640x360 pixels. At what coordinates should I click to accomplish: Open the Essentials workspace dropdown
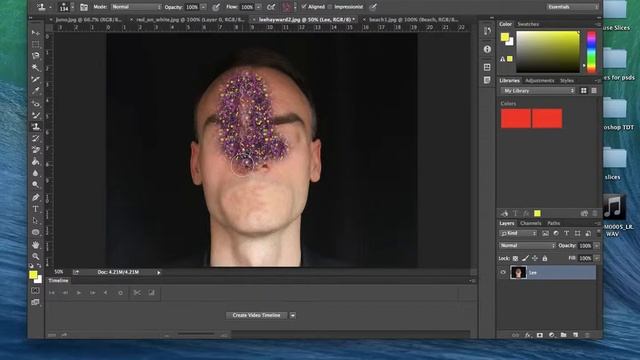click(x=573, y=7)
